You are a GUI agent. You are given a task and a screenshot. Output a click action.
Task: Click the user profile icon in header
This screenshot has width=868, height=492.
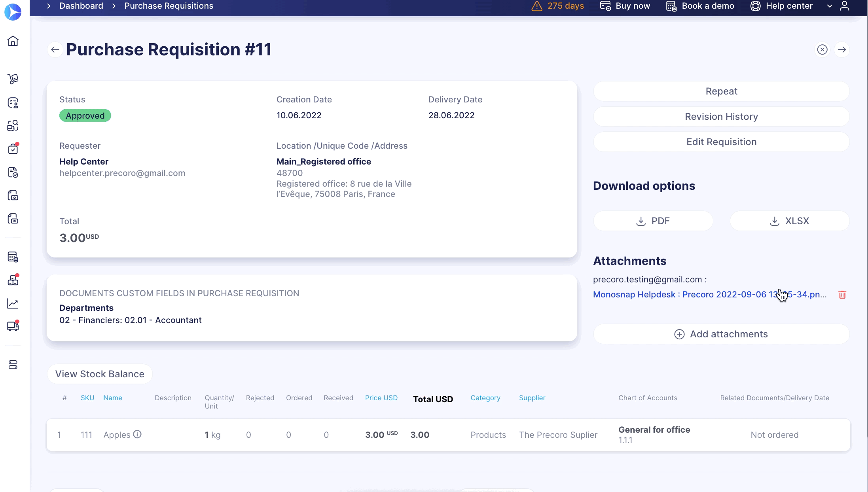point(845,6)
